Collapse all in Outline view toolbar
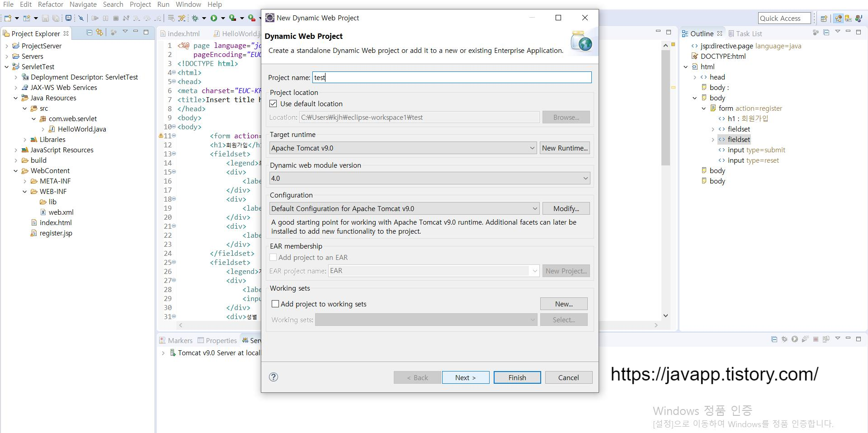 826,33
